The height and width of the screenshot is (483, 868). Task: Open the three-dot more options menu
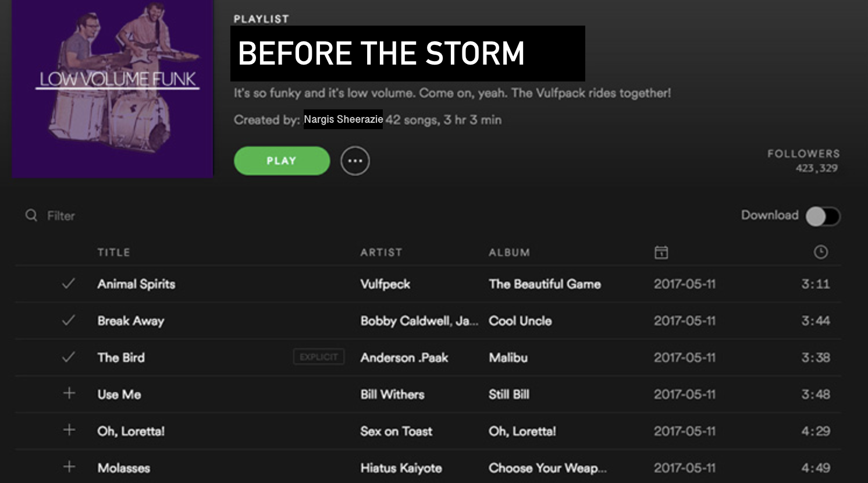pos(355,161)
